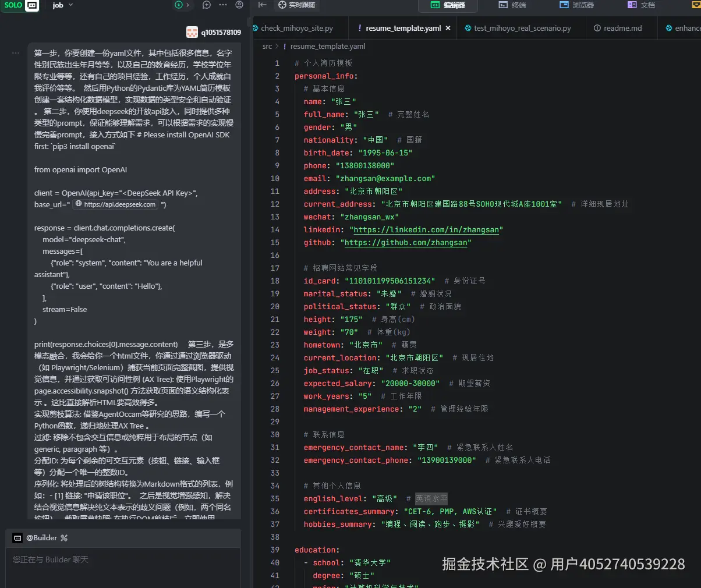Click the @Builder agent selector
Viewport: 701px width, 588px height.
pos(41,538)
